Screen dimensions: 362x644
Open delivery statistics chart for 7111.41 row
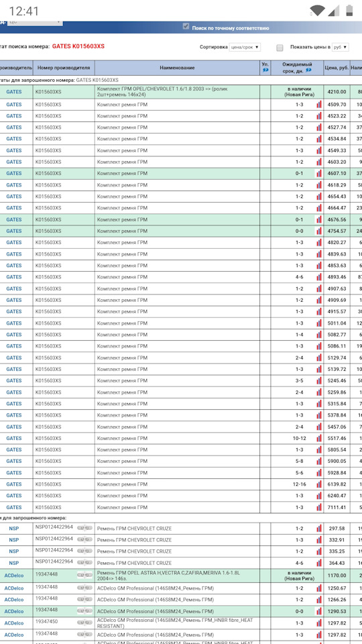pos(319,507)
